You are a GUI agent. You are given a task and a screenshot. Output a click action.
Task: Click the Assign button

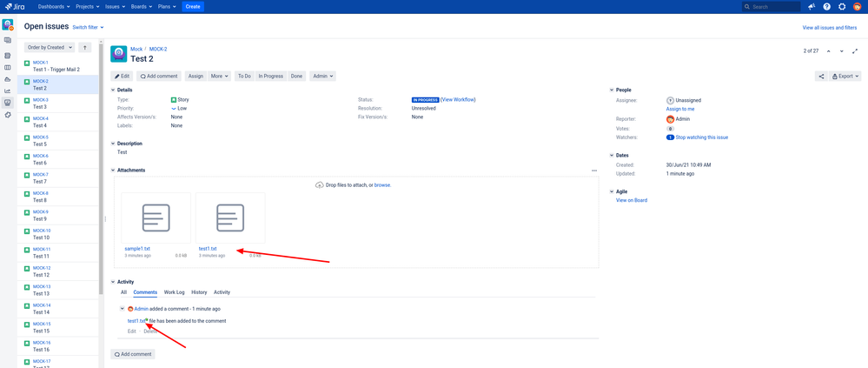[195, 77]
